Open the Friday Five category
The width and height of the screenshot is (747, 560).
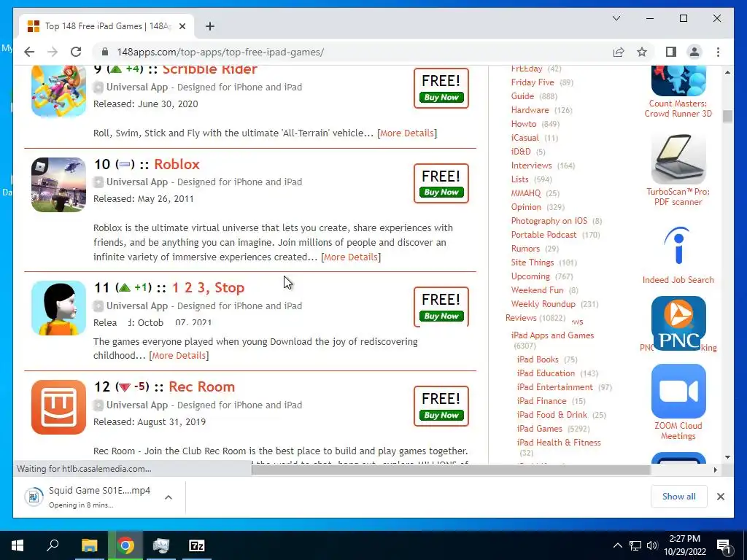pos(533,82)
